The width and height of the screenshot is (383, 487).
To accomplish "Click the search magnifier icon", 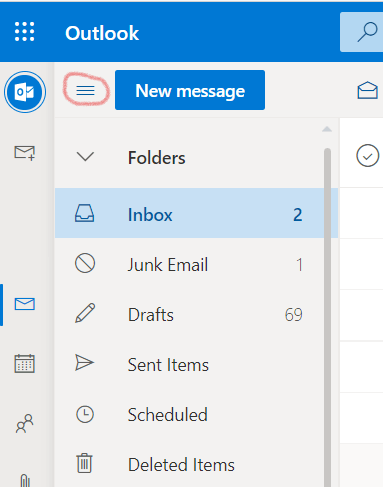I will (367, 32).
